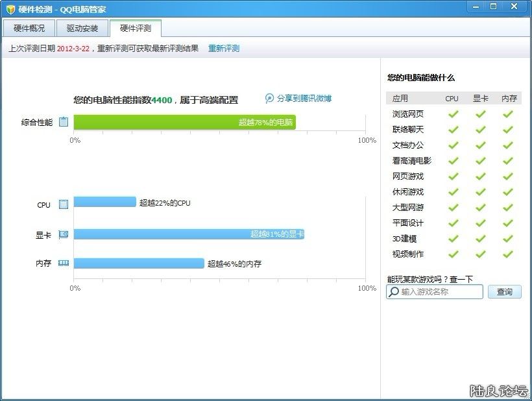Screen dimensions: 532x401
Task: Click the 内存 checkmark for 视频制作
Action: pyautogui.click(x=508, y=254)
